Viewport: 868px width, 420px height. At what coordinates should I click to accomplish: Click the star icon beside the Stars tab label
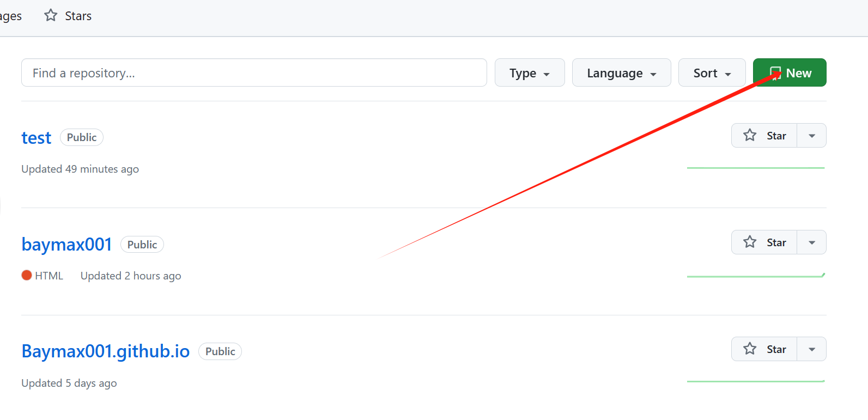pyautogui.click(x=51, y=15)
